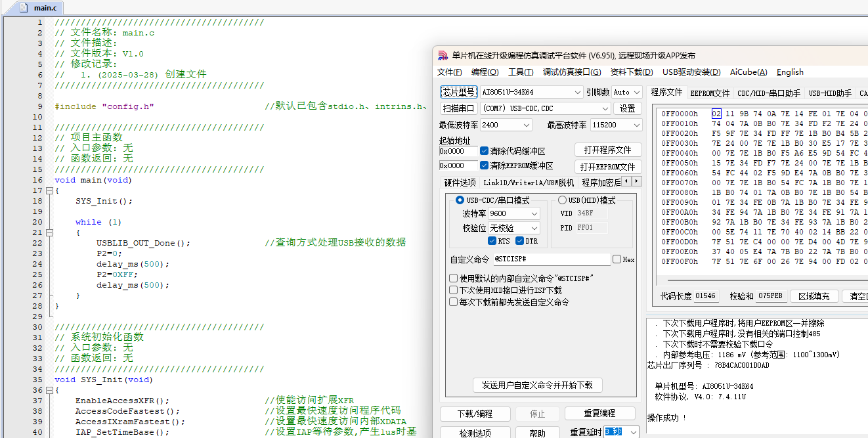Toggle the 清除EEPROM缓冲区 checkbox
This screenshot has width=868, height=438.
(485, 165)
